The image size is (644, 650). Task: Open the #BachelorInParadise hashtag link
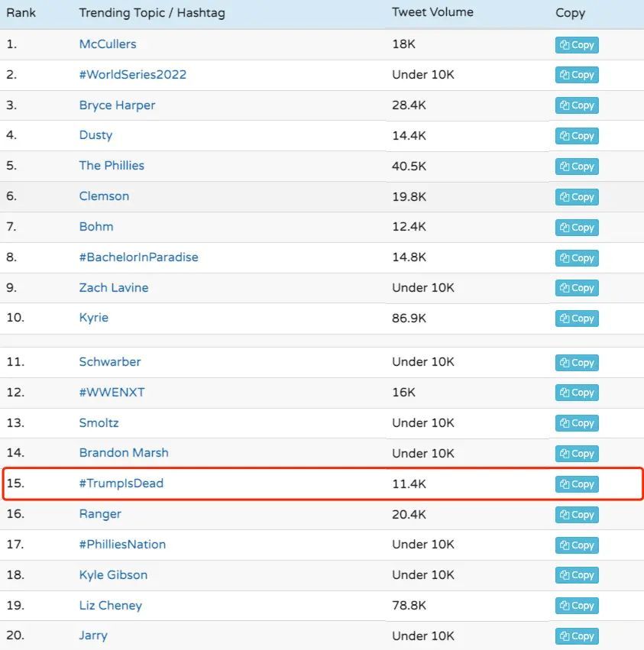pos(138,257)
